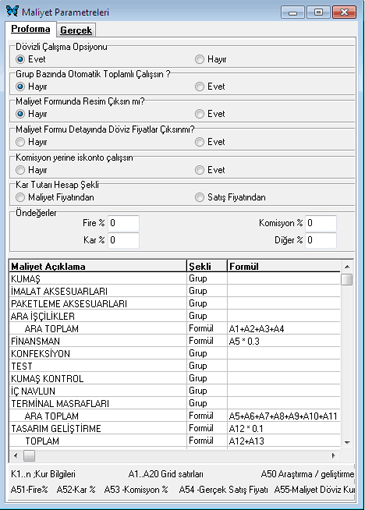Viewport: 365px width, 510px height.
Task: Click the formula cell A12+A13
Action: pos(284,441)
